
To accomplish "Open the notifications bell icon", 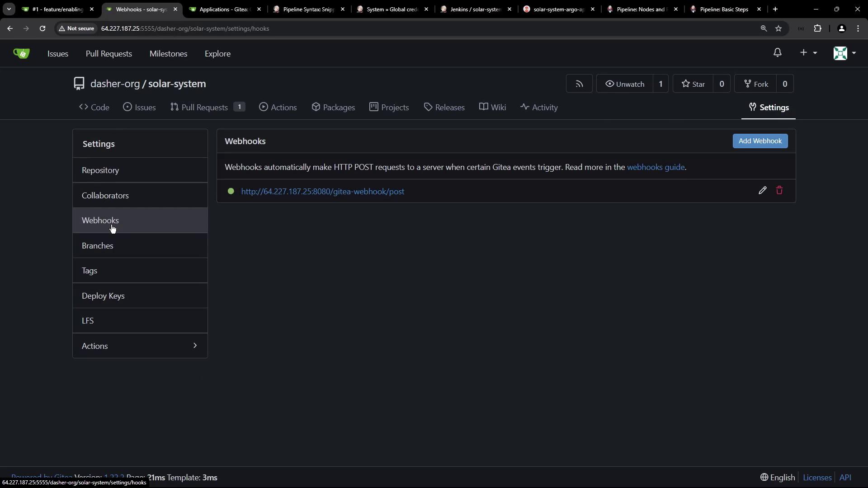I will [777, 53].
